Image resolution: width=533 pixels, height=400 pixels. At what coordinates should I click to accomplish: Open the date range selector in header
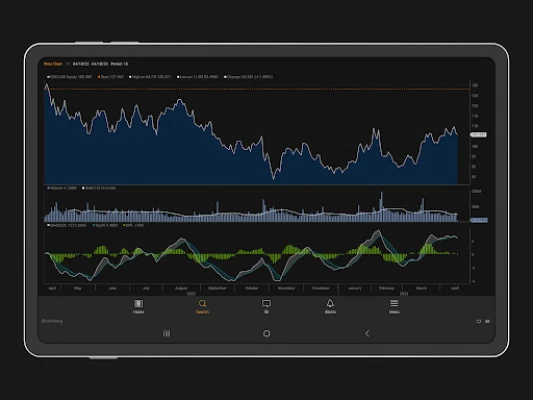pos(90,64)
